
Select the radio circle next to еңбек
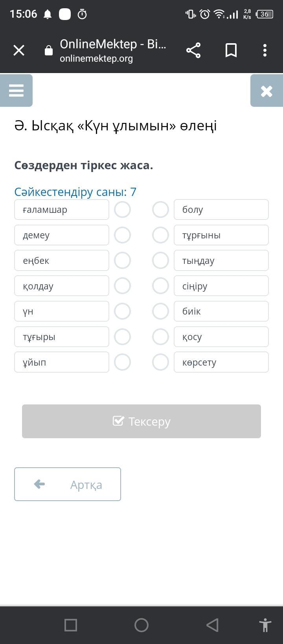click(x=122, y=260)
